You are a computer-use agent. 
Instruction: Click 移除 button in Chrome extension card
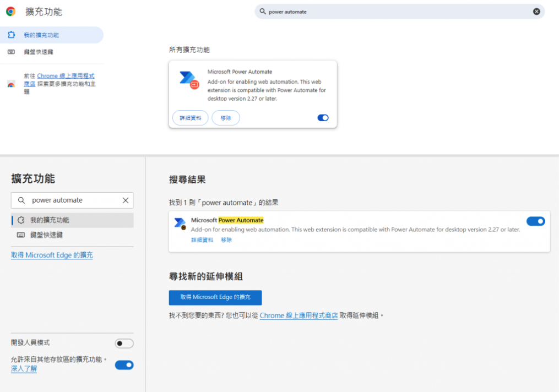click(226, 118)
